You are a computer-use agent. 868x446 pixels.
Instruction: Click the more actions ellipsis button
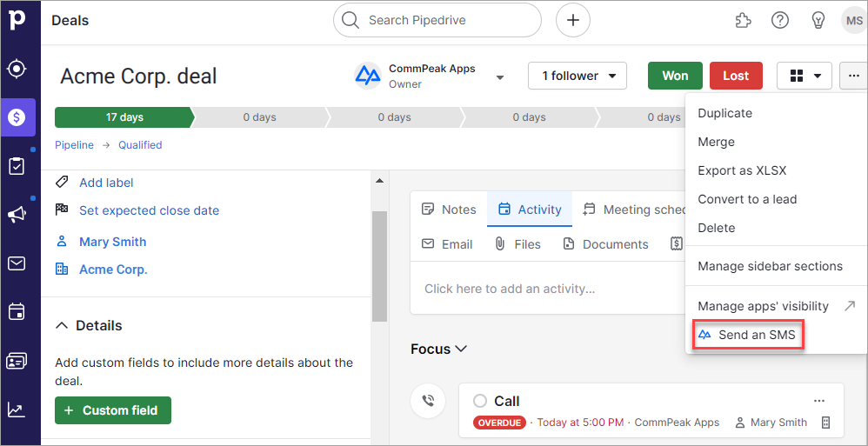[x=853, y=76]
